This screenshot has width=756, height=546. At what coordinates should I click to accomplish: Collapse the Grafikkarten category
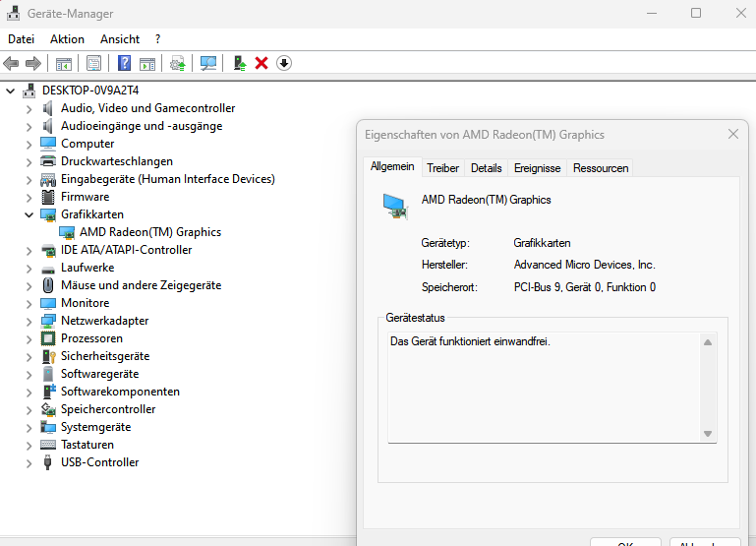coord(29,214)
